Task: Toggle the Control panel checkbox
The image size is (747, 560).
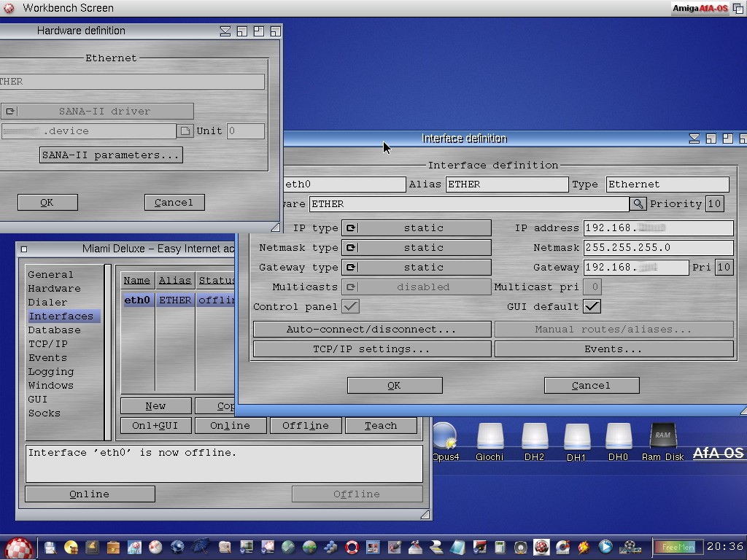Action: tap(350, 306)
